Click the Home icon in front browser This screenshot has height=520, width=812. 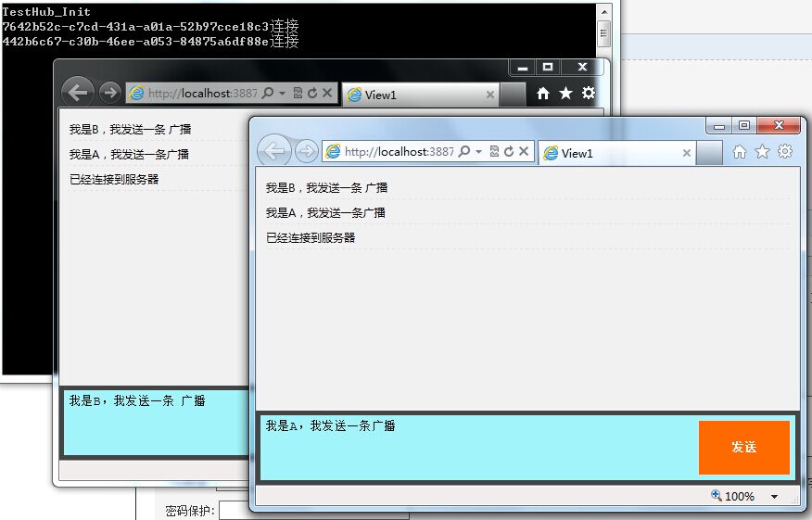pyautogui.click(x=740, y=152)
